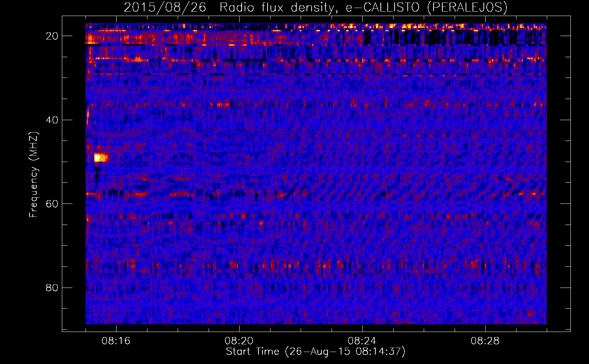589x364 pixels.
Task: Click the 60 MHz frequency tick label
Action: pos(52,204)
